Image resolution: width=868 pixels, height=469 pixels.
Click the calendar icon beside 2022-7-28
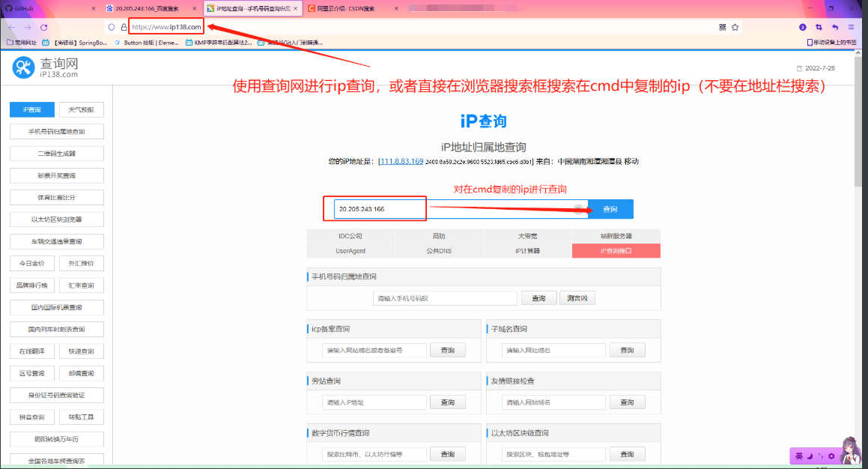pyautogui.click(x=799, y=69)
